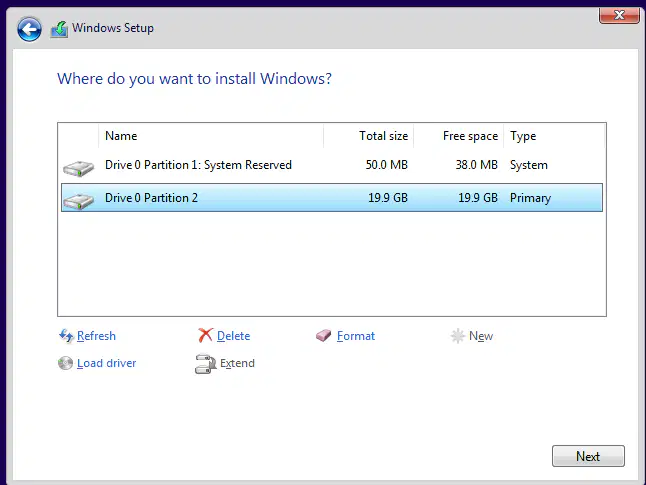This screenshot has width=646, height=485.
Task: Sort by the Free space column header
Action: (459, 136)
